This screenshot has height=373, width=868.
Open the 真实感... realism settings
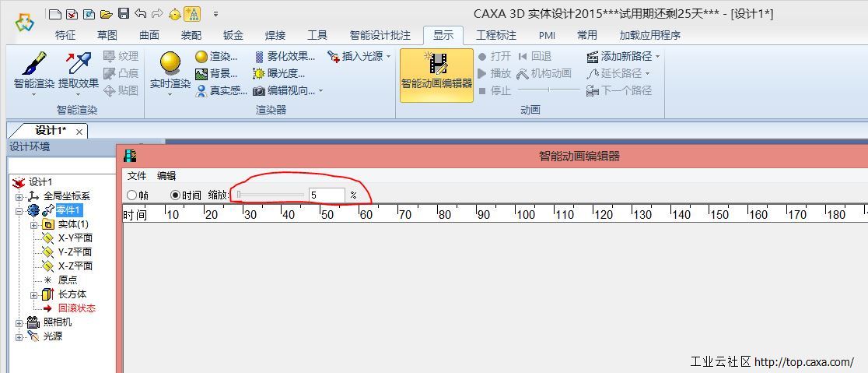[x=221, y=90]
